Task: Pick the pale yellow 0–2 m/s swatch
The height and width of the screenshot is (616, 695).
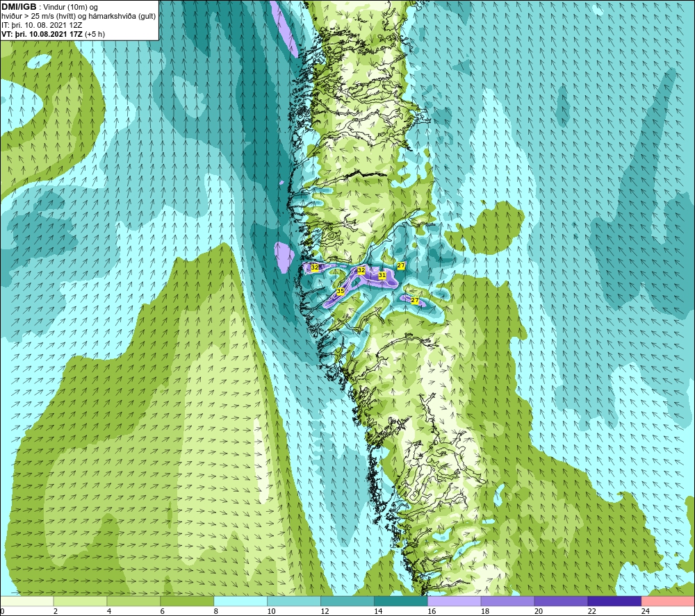Action: (27, 601)
